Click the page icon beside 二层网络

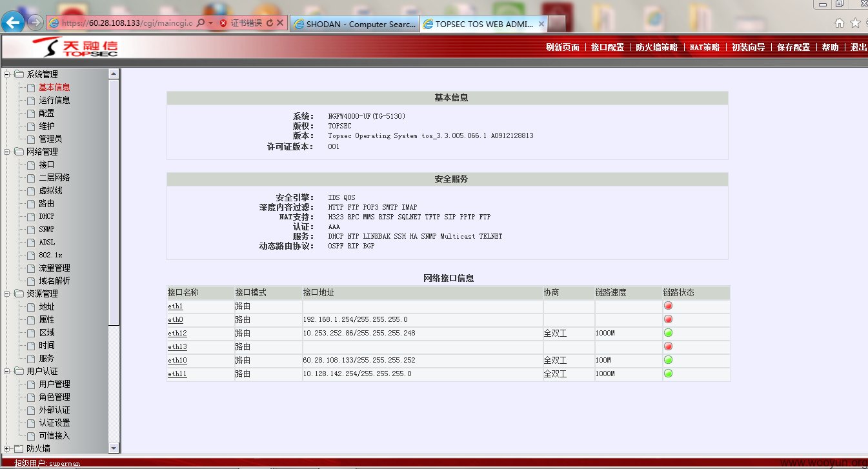(31, 177)
